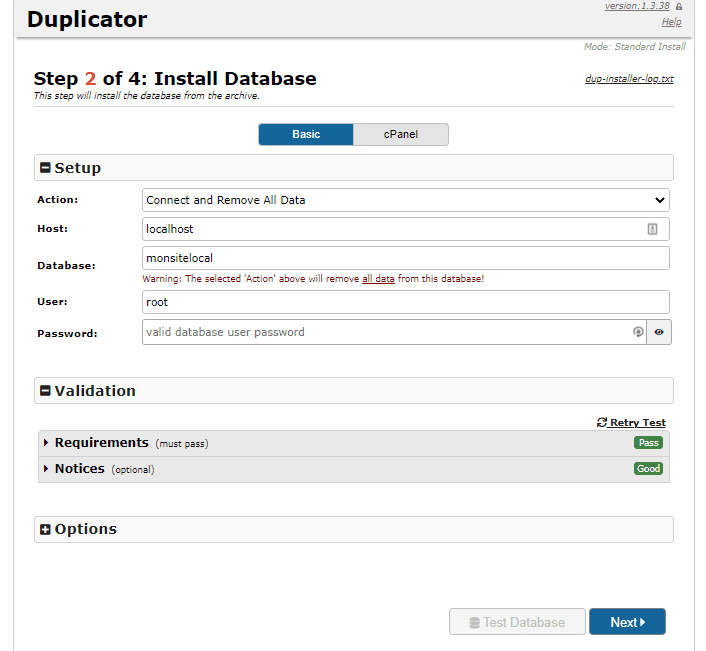This screenshot has width=706, height=651.
Task: Click the Database name input field
Action: [405, 258]
